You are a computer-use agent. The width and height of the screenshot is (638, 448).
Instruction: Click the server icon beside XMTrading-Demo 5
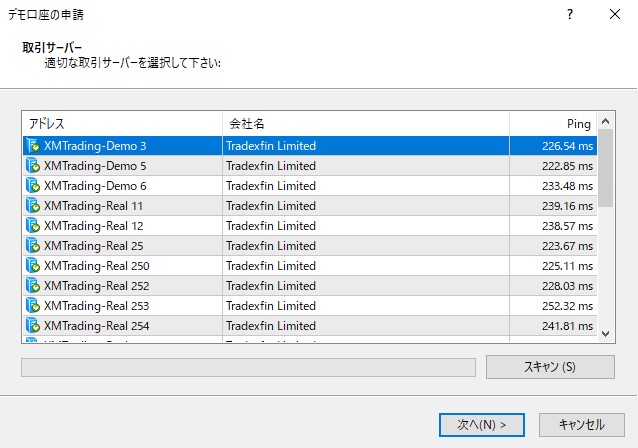(33, 166)
